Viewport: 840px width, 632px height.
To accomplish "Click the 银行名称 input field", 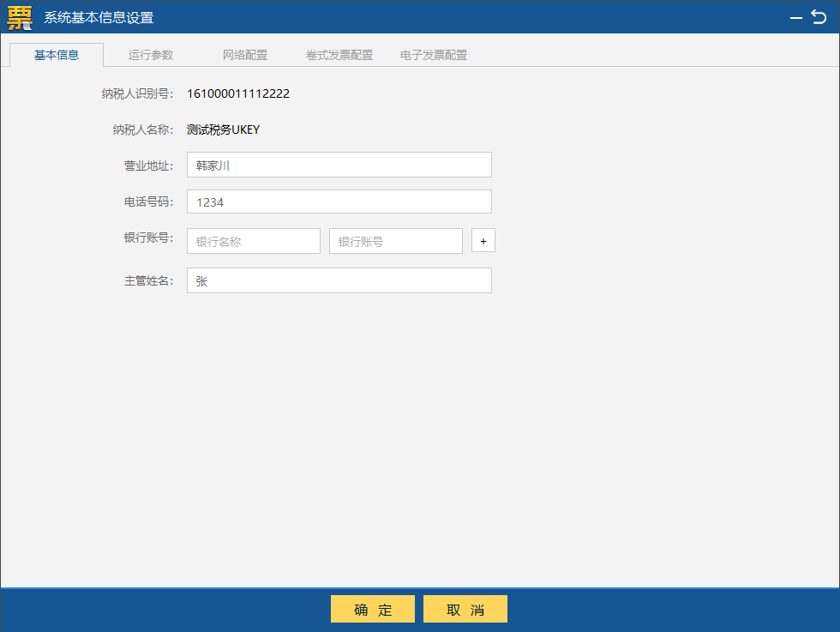I will pos(254,241).
